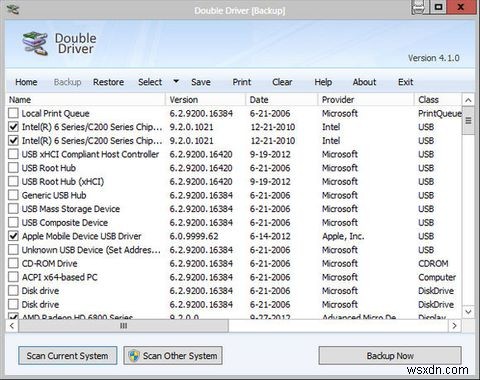The height and width of the screenshot is (380, 480).
Task: Sort by the Class column header
Action: click(x=438, y=100)
